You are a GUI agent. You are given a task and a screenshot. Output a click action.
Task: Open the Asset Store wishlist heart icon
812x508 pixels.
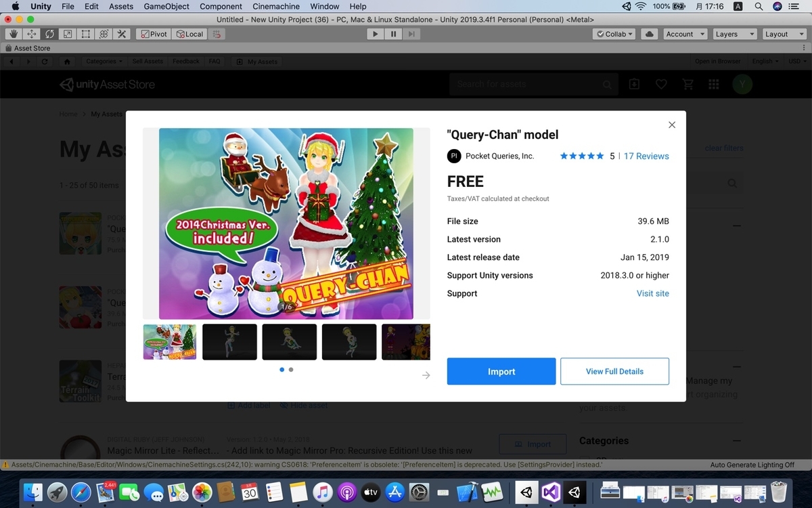pos(661,84)
